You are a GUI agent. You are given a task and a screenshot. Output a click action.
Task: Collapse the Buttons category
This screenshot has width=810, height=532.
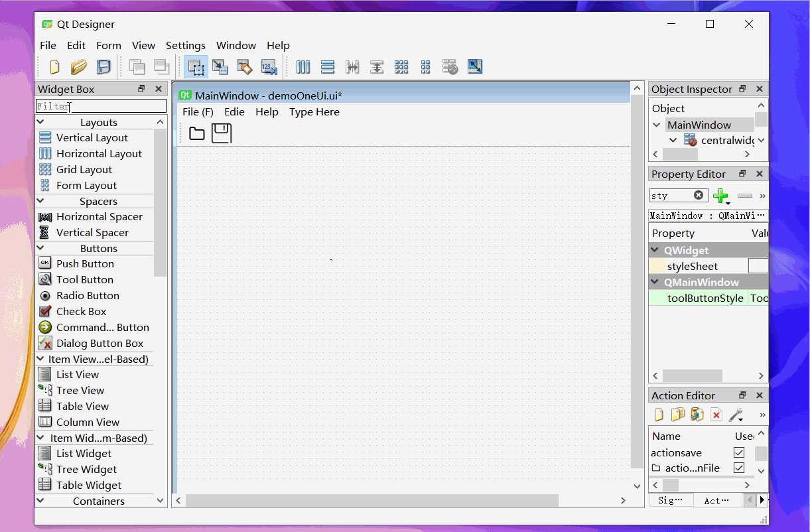40,248
